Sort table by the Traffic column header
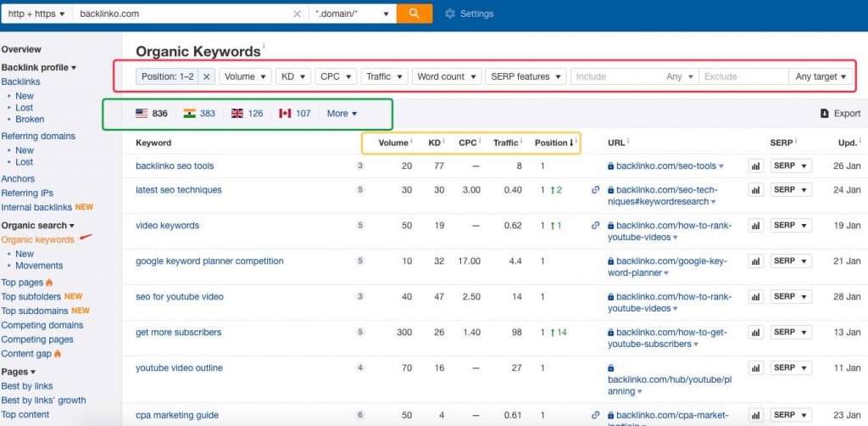Viewport: 868px width, 426px height. (505, 143)
